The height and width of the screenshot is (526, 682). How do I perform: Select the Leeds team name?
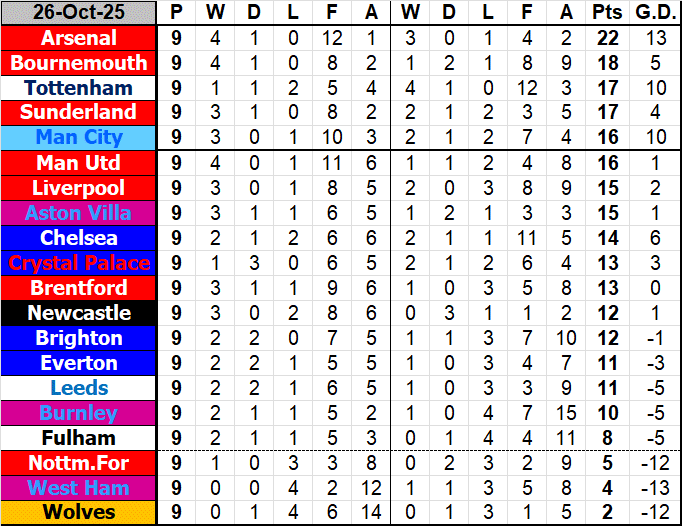tap(79, 388)
